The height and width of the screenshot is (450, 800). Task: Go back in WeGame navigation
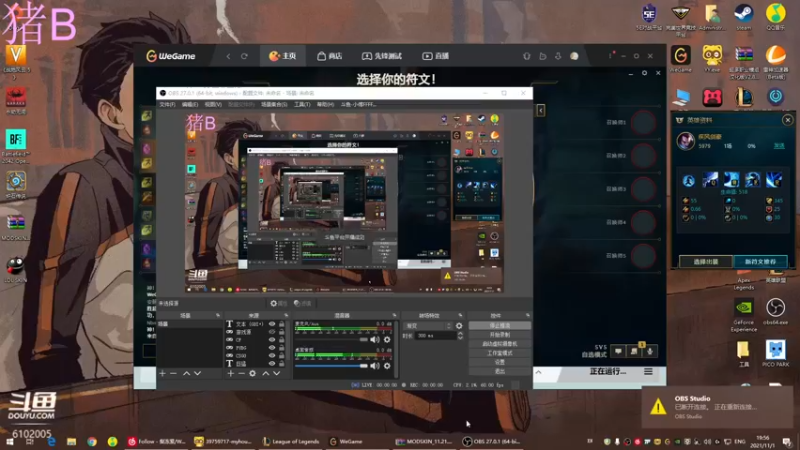coord(228,56)
